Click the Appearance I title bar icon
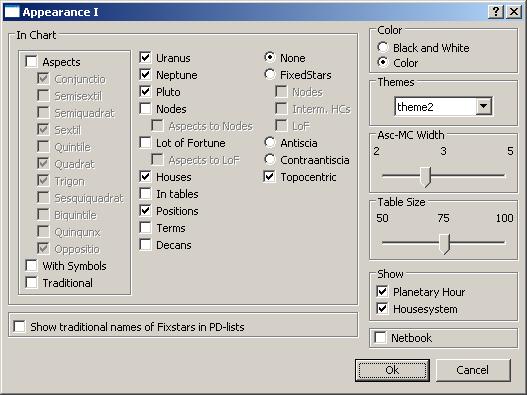This screenshot has height=395, width=527. 12,12
